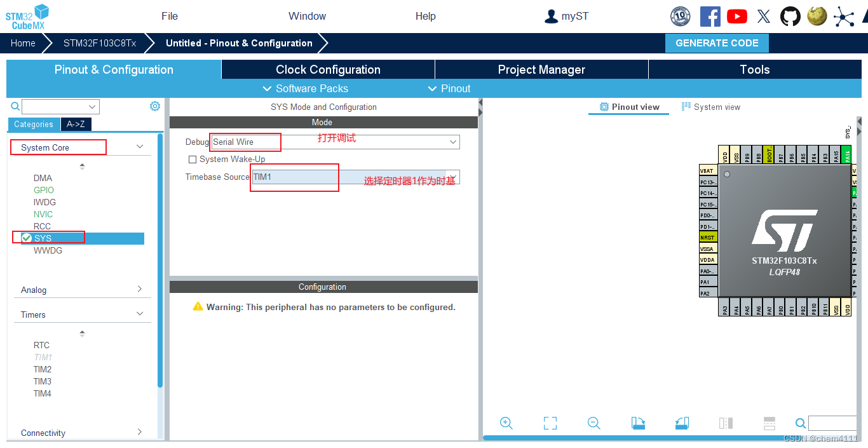The width and height of the screenshot is (868, 448).
Task: Click the PA0 pin on chip
Action: (708, 271)
